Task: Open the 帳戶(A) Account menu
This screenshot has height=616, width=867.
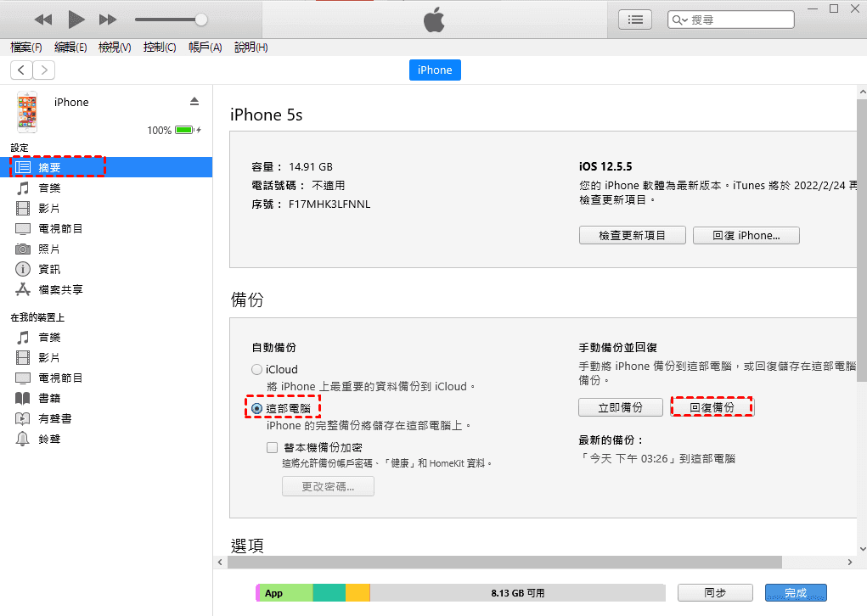Action: [x=205, y=48]
